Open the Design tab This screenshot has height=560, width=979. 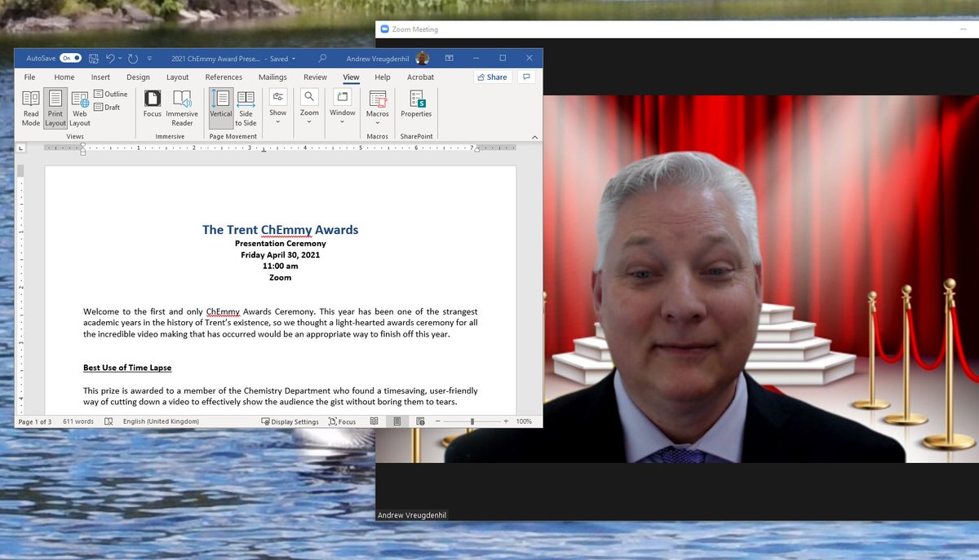[x=138, y=77]
